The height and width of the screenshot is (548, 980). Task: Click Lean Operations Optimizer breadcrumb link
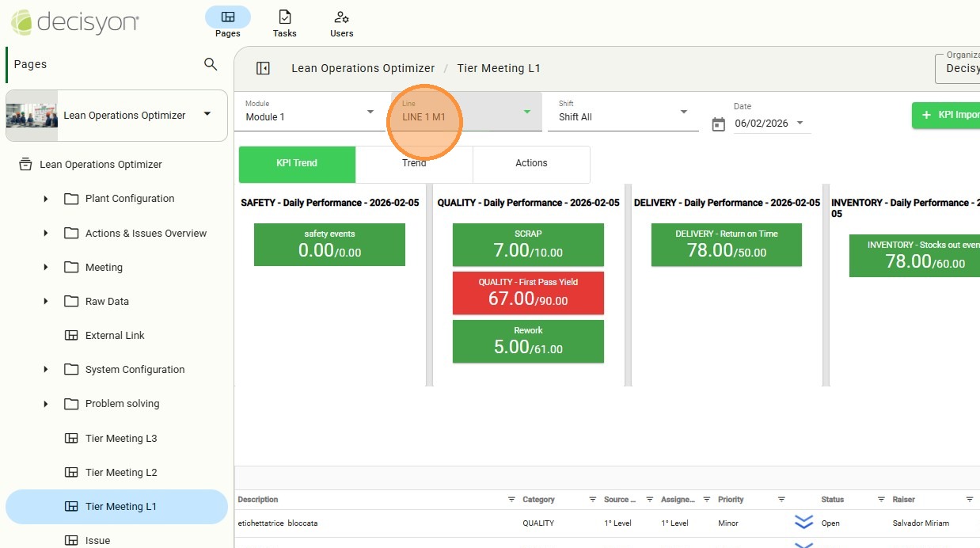[x=363, y=68]
